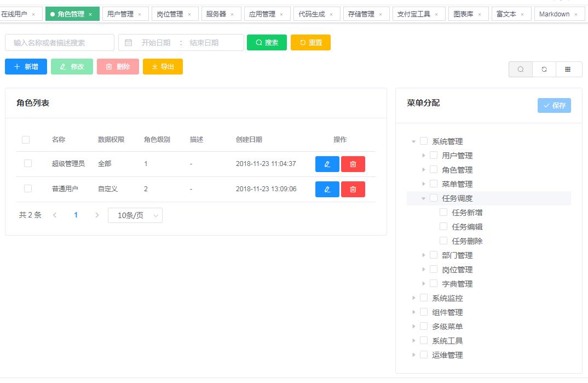Check the 普通用户 row checkbox
This screenshot has width=588, height=383.
(x=28, y=188)
